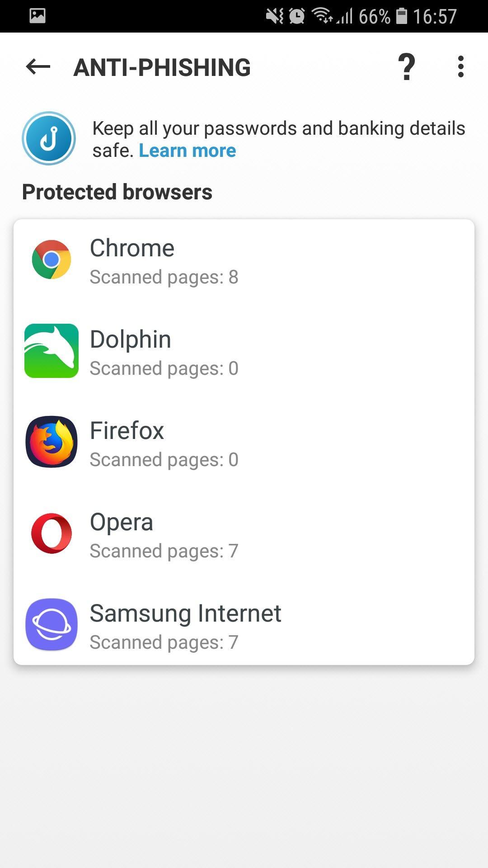Viewport: 488px width, 868px height.
Task: Select the Firefox list entry name
Action: [127, 430]
